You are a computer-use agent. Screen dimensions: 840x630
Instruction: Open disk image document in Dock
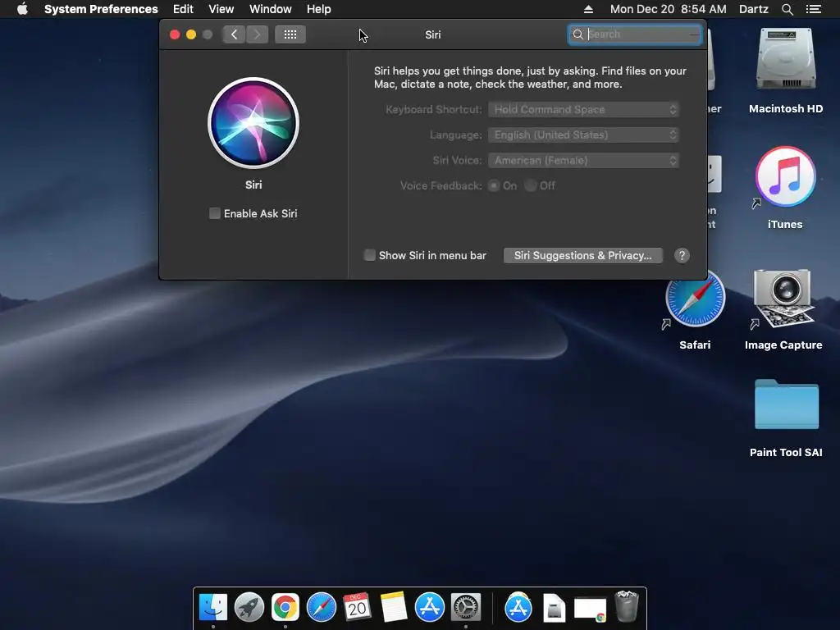[554, 609]
